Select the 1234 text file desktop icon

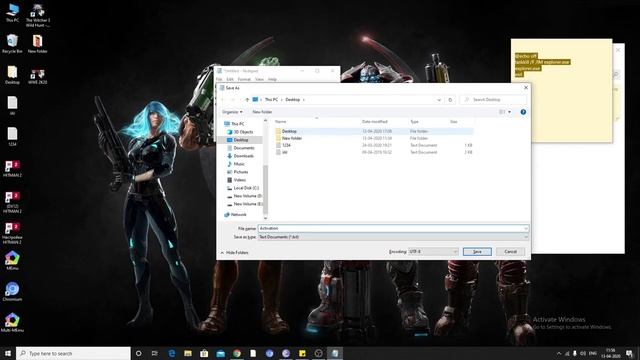[12, 137]
